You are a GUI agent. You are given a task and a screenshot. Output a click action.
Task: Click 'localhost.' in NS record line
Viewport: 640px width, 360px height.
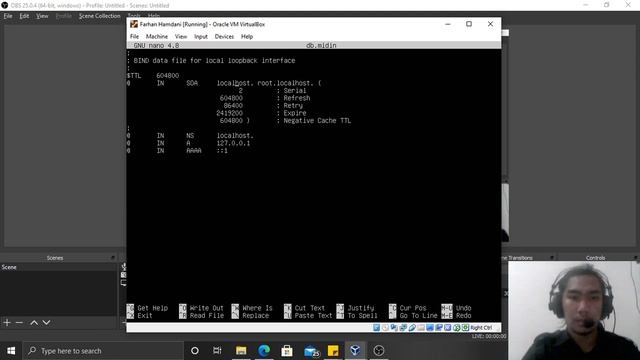pos(235,136)
